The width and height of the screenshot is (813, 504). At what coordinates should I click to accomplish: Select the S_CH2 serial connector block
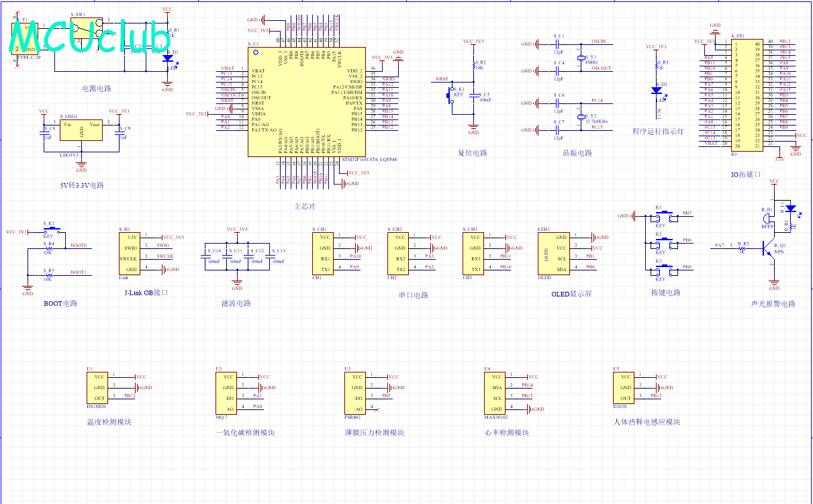[399, 253]
